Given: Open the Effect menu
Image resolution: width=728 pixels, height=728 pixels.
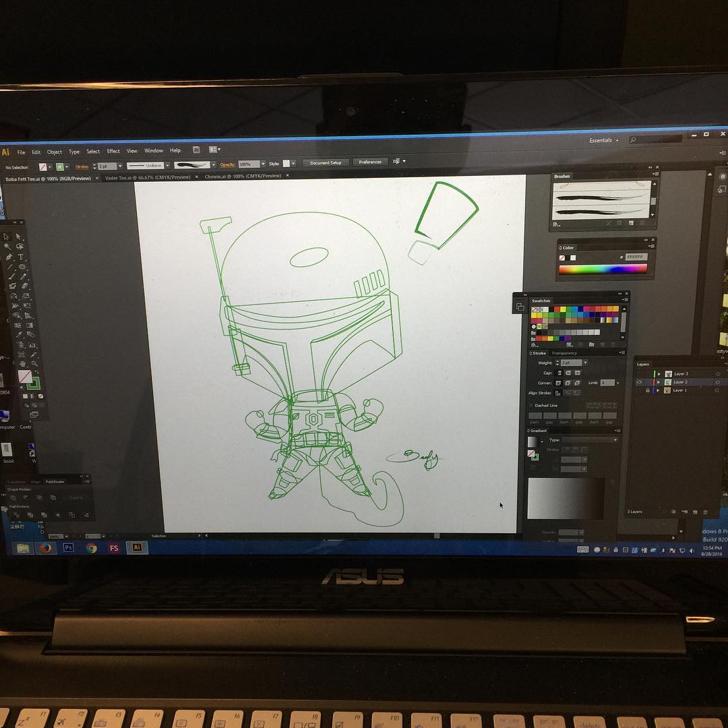Looking at the screenshot, I should [x=113, y=151].
